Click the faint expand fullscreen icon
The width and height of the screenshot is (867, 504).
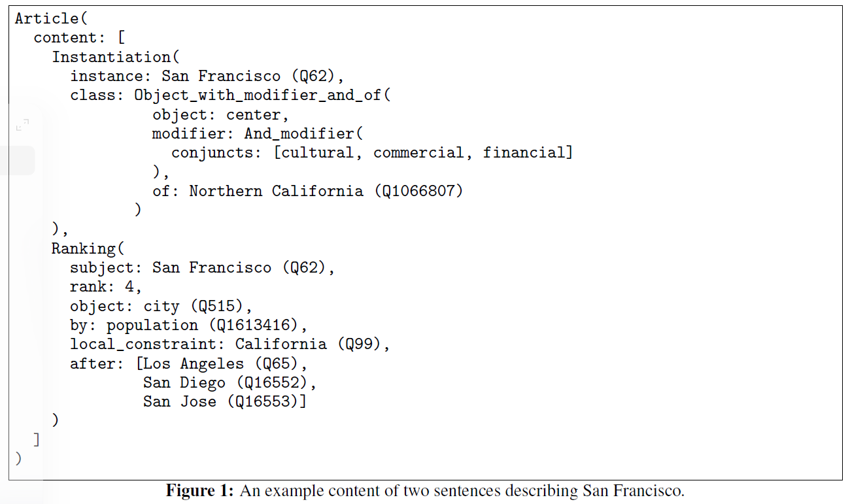click(22, 124)
